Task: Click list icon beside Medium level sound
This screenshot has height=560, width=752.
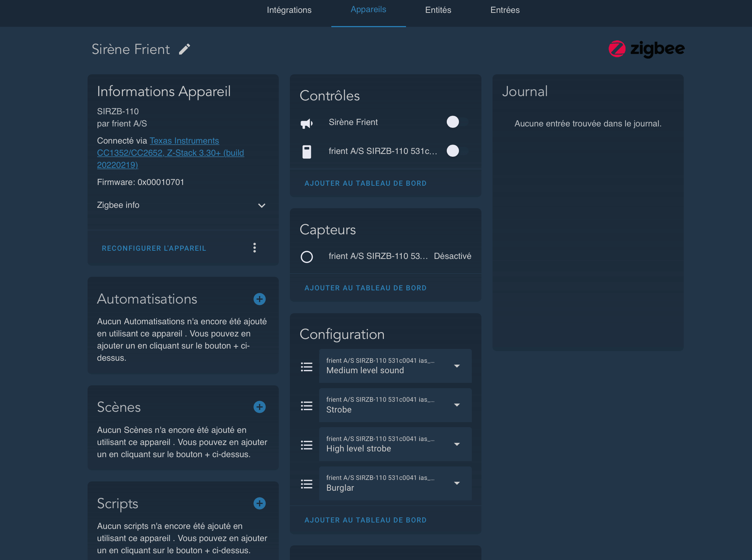Action: click(307, 367)
